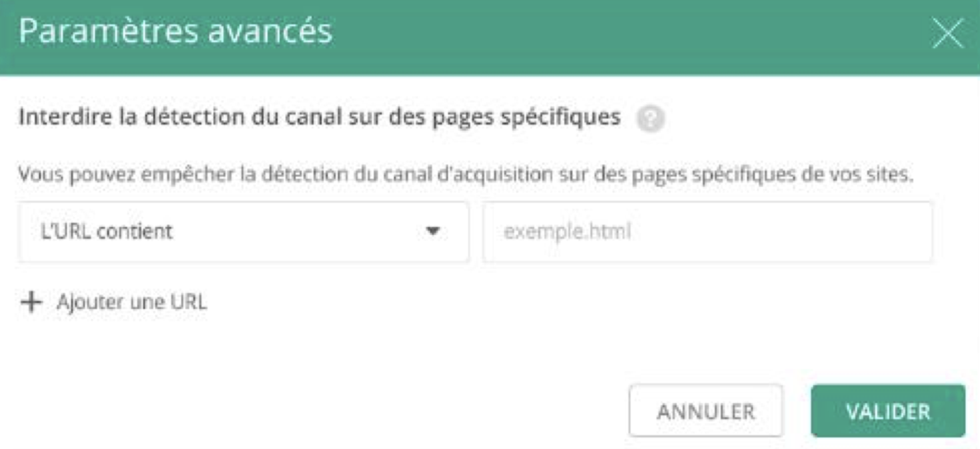This screenshot has height=449, width=980.
Task: Add another URL rule via Ajouter une URL
Action: pos(114,303)
